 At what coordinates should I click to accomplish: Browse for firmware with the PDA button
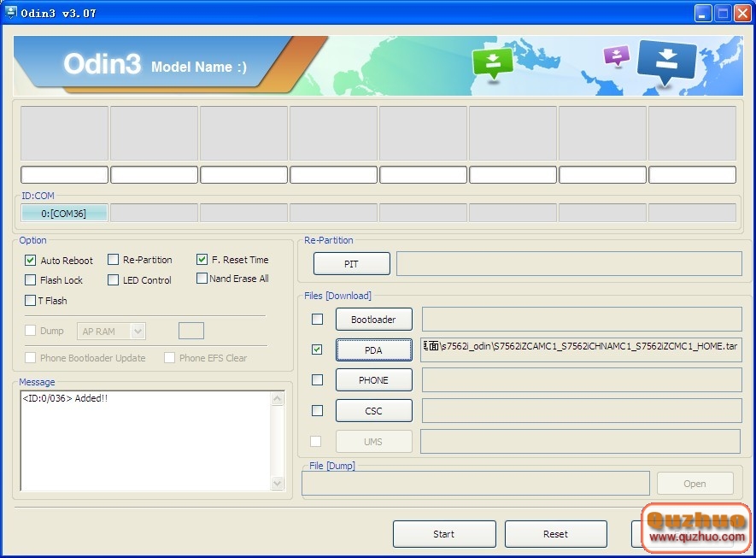[373, 350]
